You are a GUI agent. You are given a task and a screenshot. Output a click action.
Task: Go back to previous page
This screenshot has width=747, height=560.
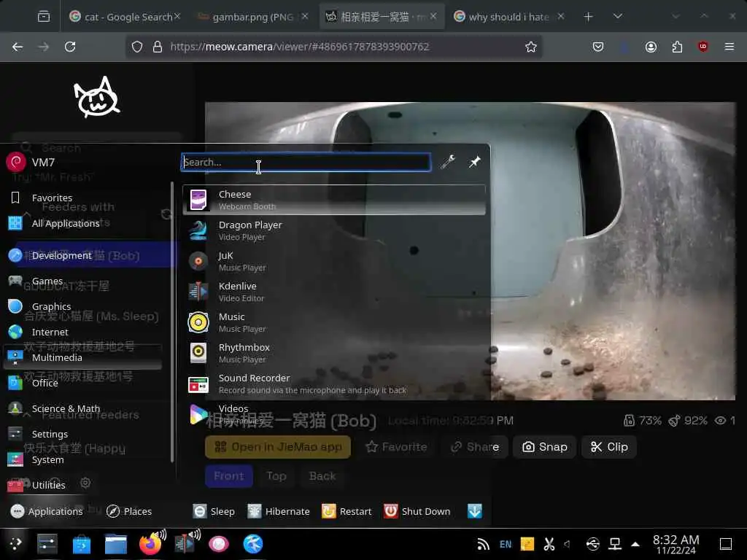point(18,47)
